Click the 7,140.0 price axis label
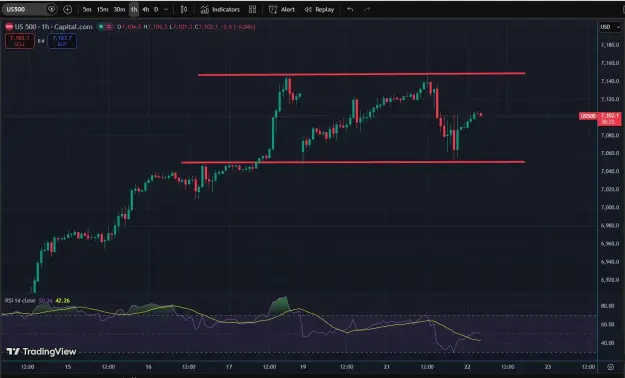 [610, 81]
